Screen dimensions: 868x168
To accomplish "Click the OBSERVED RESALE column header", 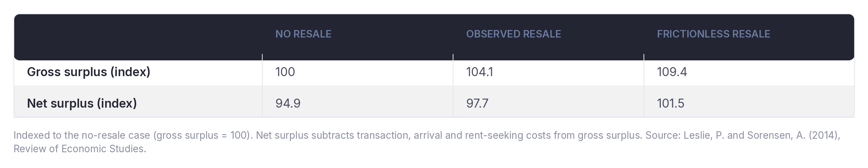I will click(513, 34).
